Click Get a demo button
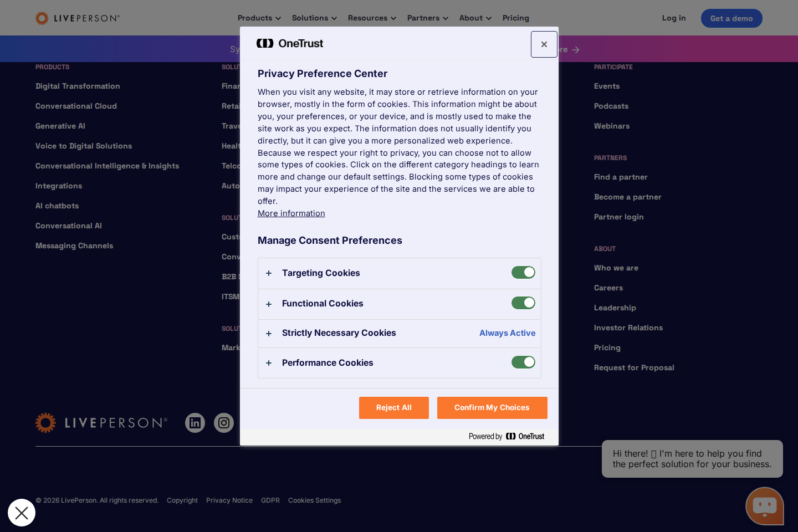This screenshot has width=798, height=532. coord(731,18)
